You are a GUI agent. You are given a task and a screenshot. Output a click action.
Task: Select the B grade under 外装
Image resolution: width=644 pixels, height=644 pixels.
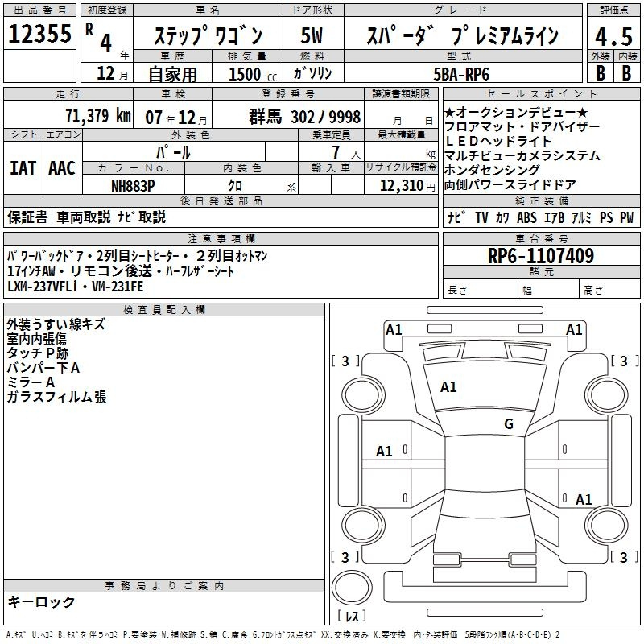[601, 73]
